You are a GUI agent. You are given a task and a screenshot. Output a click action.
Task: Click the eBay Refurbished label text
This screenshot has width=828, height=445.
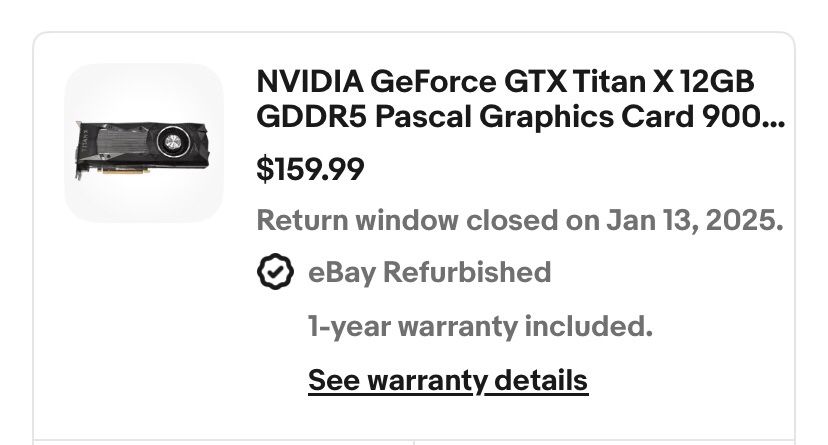coord(429,272)
